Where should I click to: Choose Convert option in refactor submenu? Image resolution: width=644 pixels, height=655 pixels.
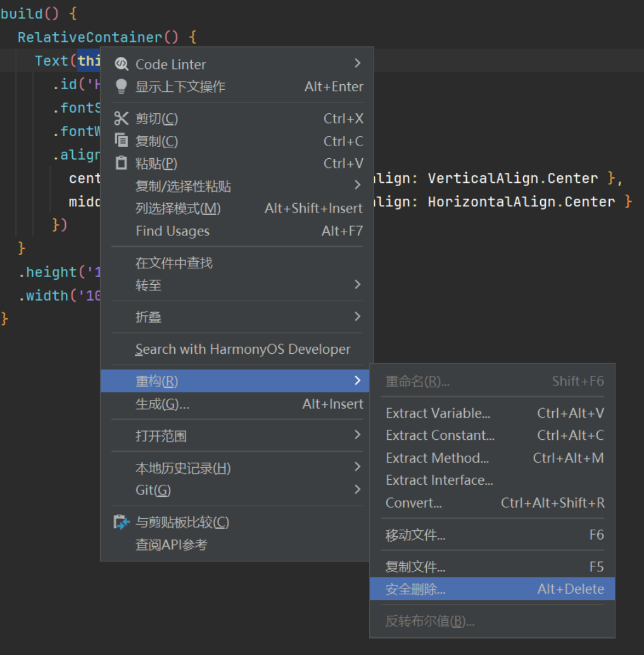pos(414,503)
